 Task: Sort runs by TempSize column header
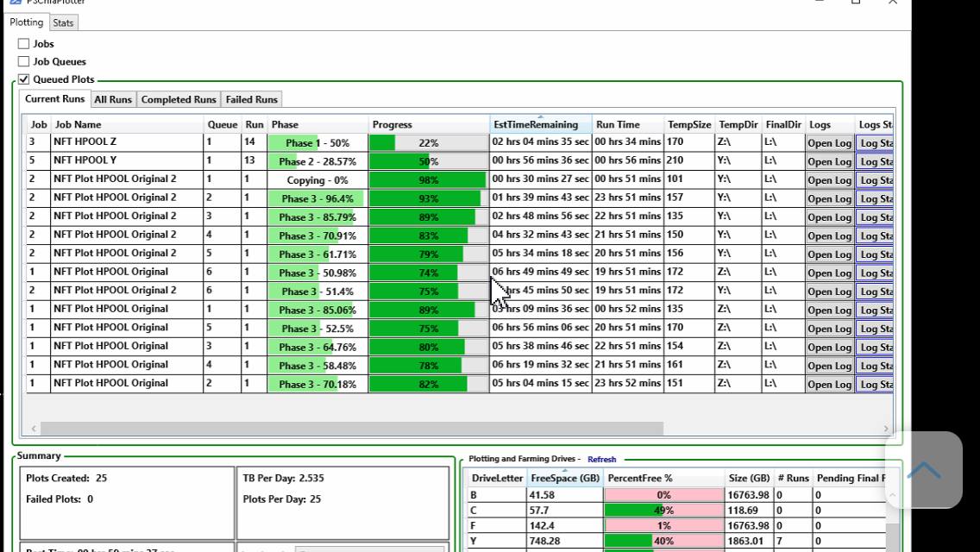pyautogui.click(x=688, y=124)
